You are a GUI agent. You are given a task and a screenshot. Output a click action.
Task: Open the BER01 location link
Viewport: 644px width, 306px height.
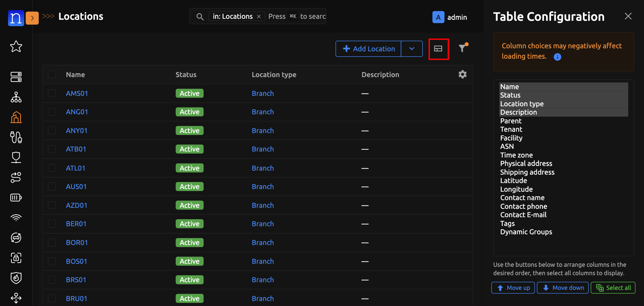point(76,224)
